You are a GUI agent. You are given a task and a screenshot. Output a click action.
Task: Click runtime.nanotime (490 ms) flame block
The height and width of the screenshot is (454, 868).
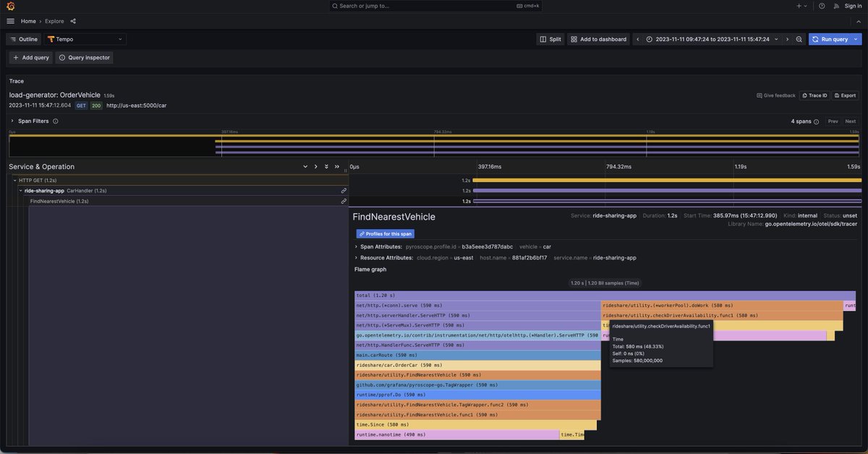click(457, 434)
